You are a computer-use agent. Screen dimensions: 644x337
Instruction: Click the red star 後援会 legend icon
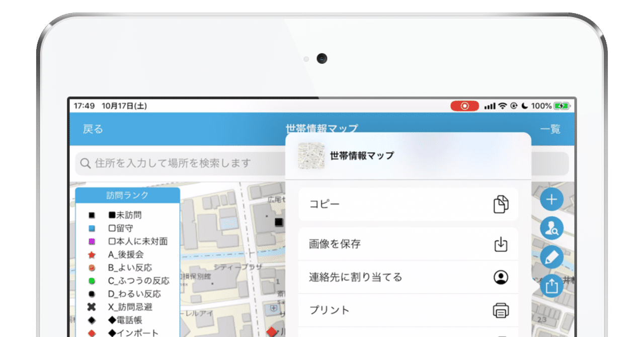[92, 255]
